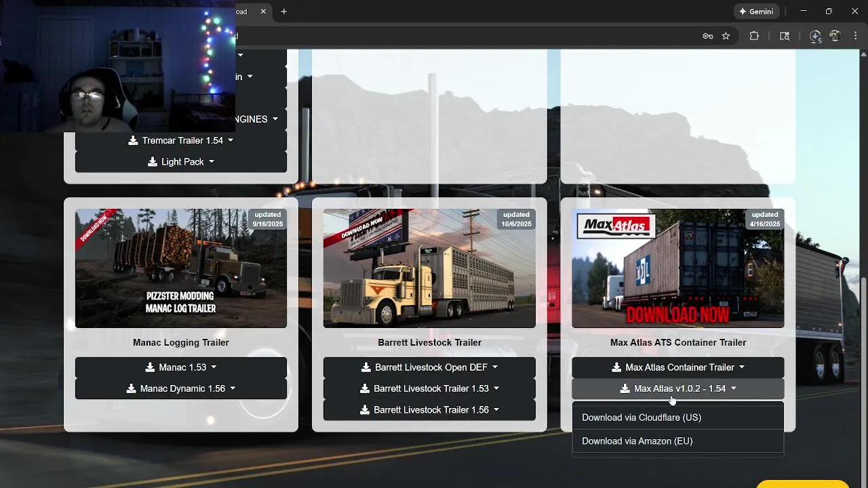Collapse the Max Atlas v1.0.2 - 1.54 dropdown

coord(678,389)
